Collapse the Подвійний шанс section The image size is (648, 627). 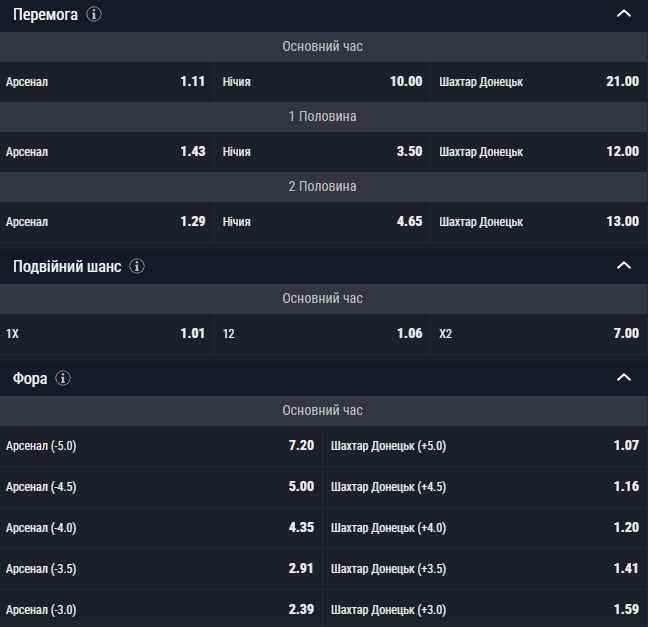tap(624, 266)
